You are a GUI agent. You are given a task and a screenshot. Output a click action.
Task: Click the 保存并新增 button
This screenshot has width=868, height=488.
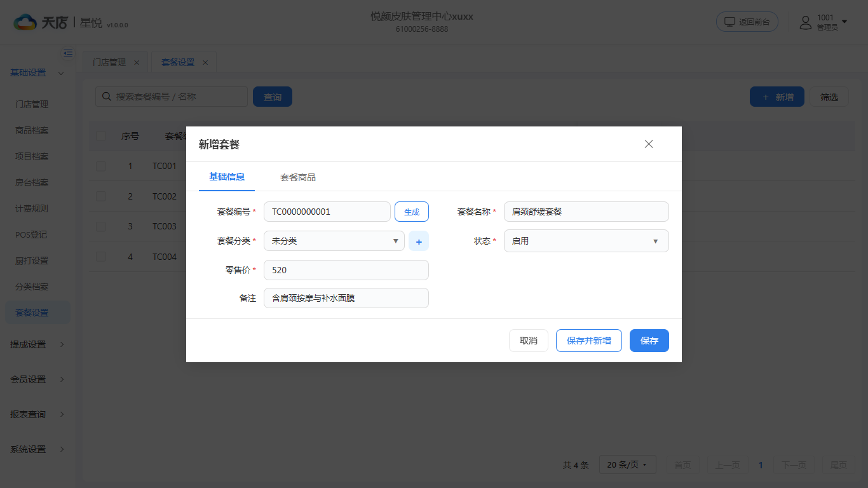[x=589, y=341]
